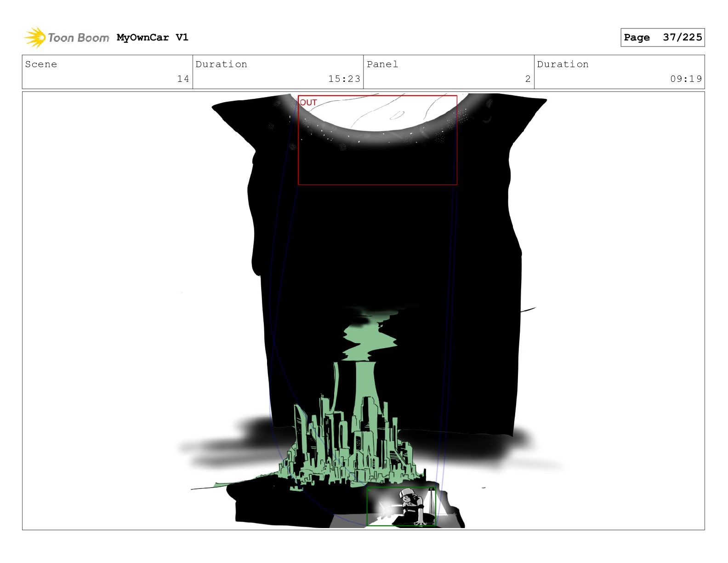Click the black rock platform below the city
Viewport: 728px width, 563px height.
tap(285, 506)
